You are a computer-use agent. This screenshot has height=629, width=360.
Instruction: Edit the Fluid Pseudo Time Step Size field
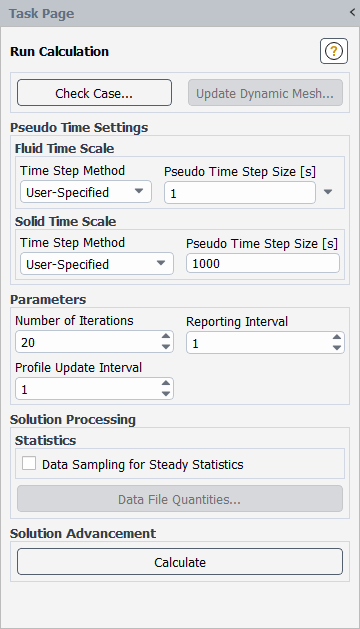pos(240,193)
